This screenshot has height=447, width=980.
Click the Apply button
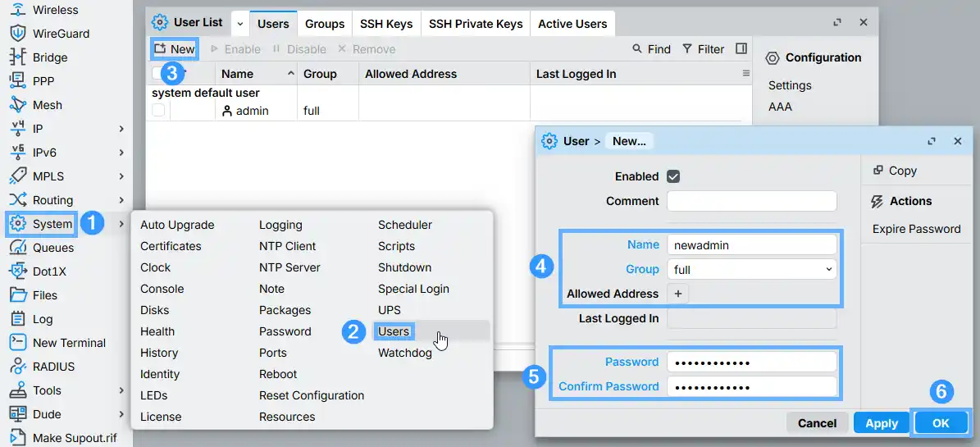coord(882,422)
